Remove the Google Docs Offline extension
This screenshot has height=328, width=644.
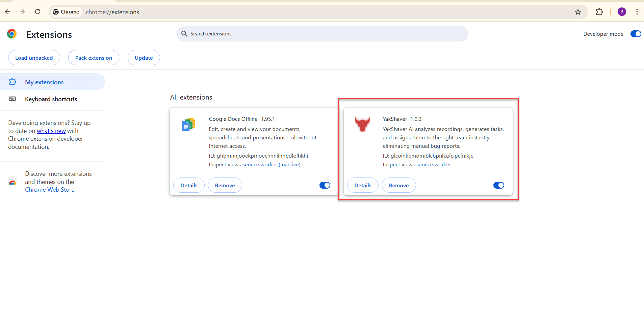point(225,185)
